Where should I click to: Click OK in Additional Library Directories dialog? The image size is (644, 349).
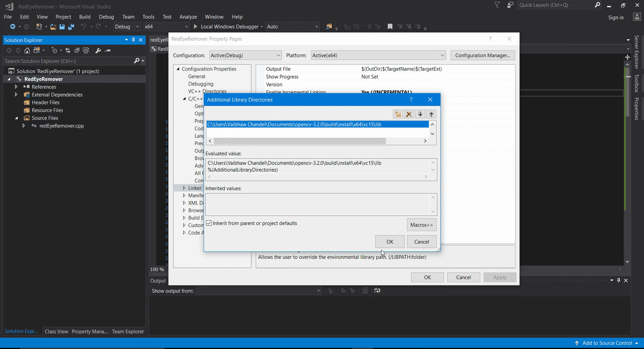pyautogui.click(x=390, y=242)
